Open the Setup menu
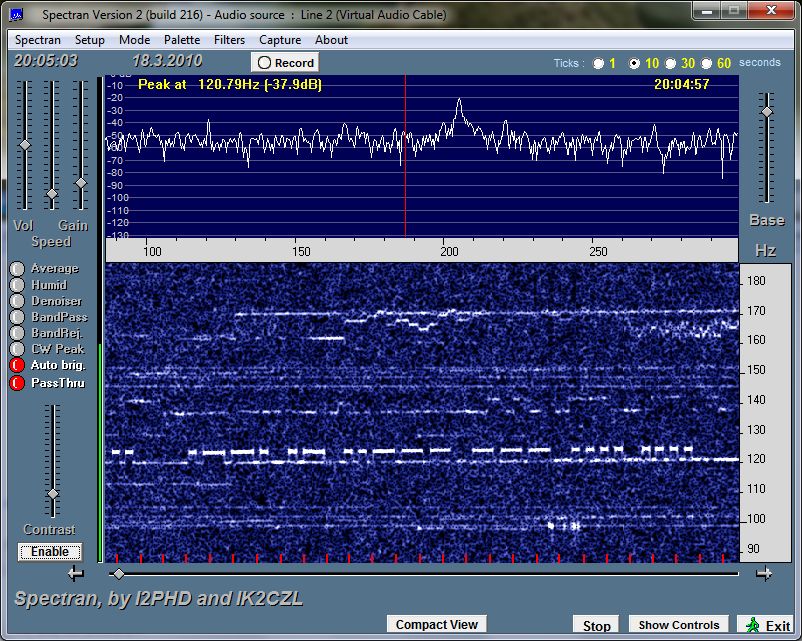The image size is (802, 641). [x=89, y=40]
